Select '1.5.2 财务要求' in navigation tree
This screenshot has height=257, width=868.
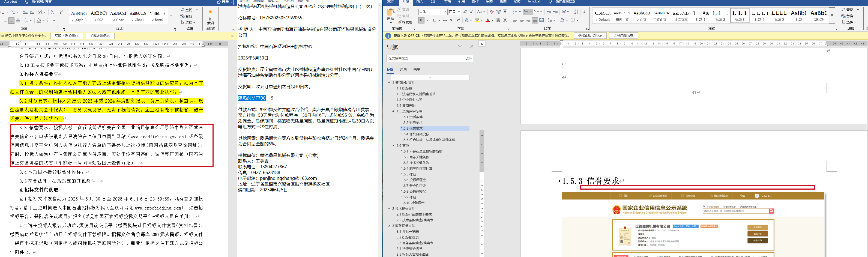pos(411,122)
